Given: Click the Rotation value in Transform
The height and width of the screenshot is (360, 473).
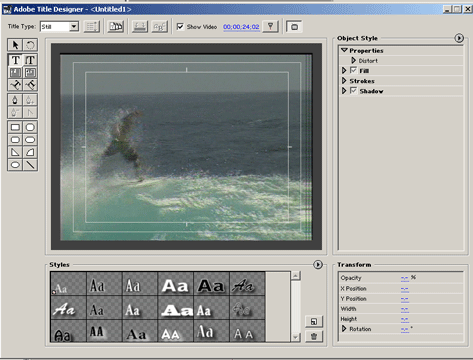Looking at the screenshot, I should pyautogui.click(x=405, y=329).
